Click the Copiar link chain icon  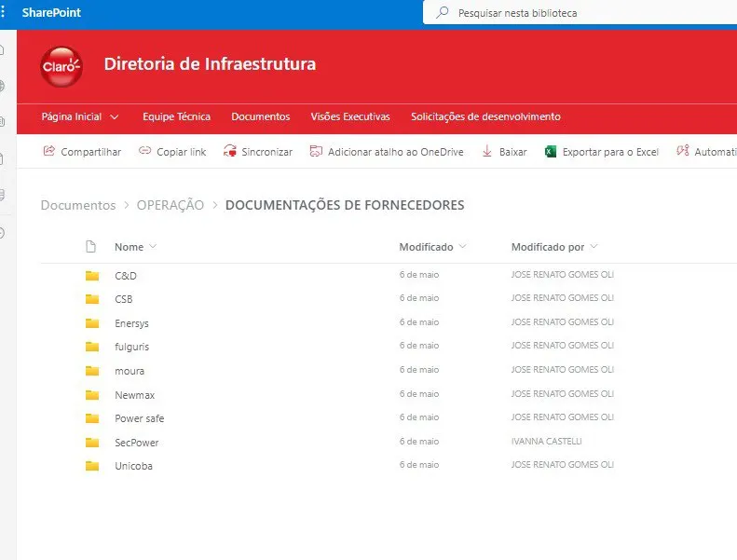coord(144,151)
